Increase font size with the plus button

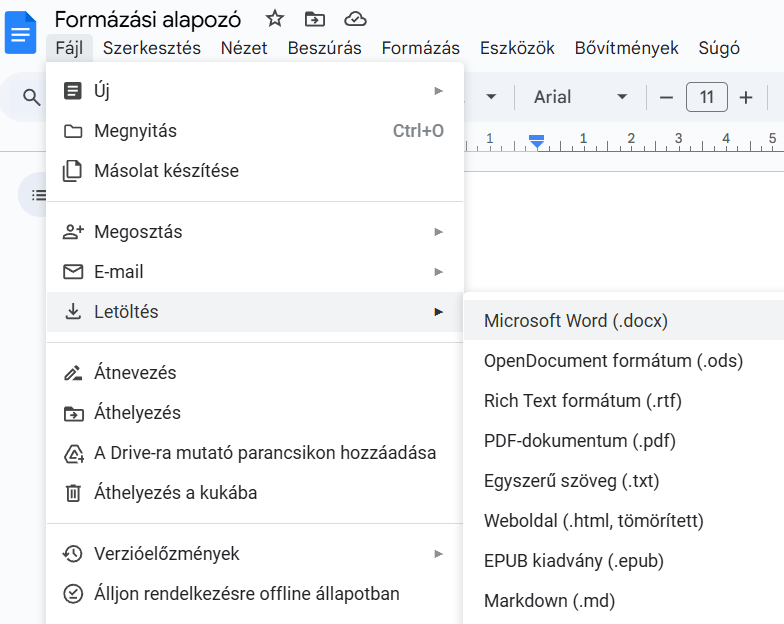746,98
